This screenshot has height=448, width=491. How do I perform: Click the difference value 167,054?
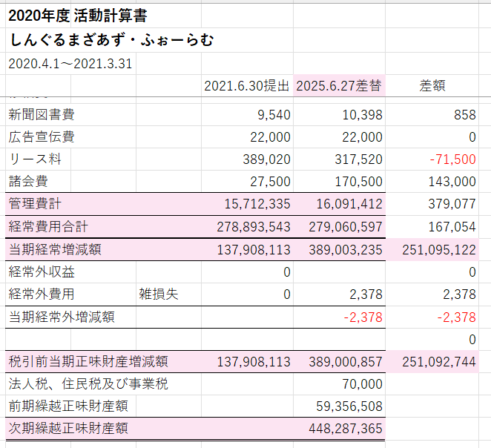click(452, 227)
